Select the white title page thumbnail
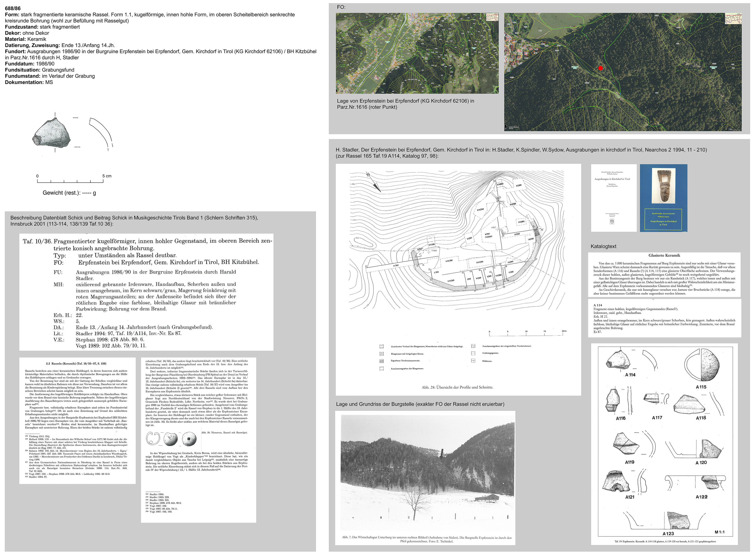The width and height of the screenshot is (756, 557). point(614,198)
